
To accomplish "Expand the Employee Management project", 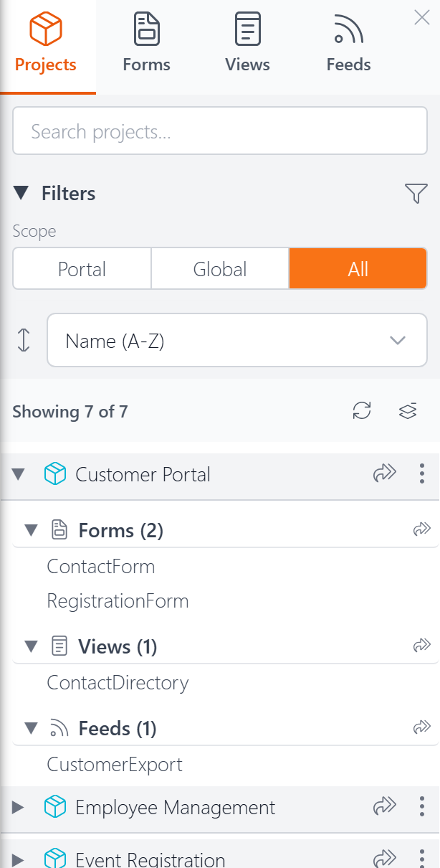I will (18, 808).
